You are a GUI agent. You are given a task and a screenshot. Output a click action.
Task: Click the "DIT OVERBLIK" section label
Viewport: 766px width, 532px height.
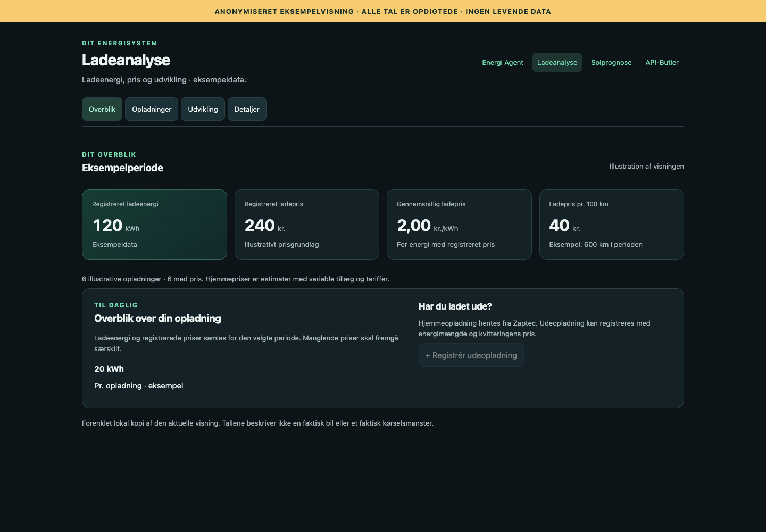109,155
